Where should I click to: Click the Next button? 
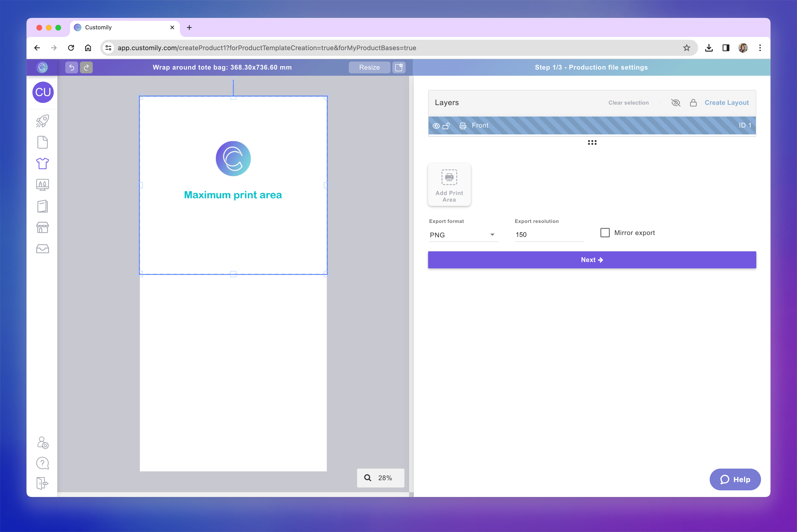[592, 260]
